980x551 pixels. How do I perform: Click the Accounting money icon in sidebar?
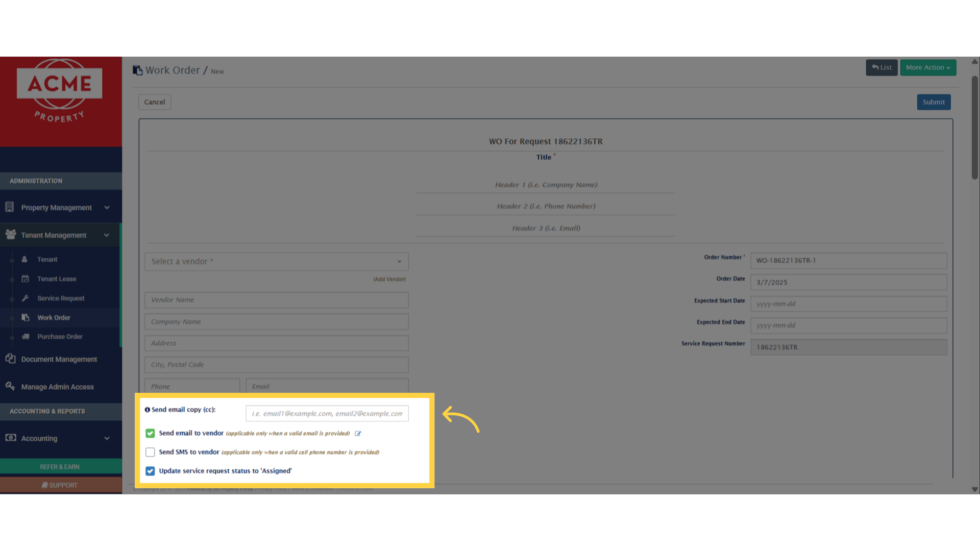coord(10,438)
